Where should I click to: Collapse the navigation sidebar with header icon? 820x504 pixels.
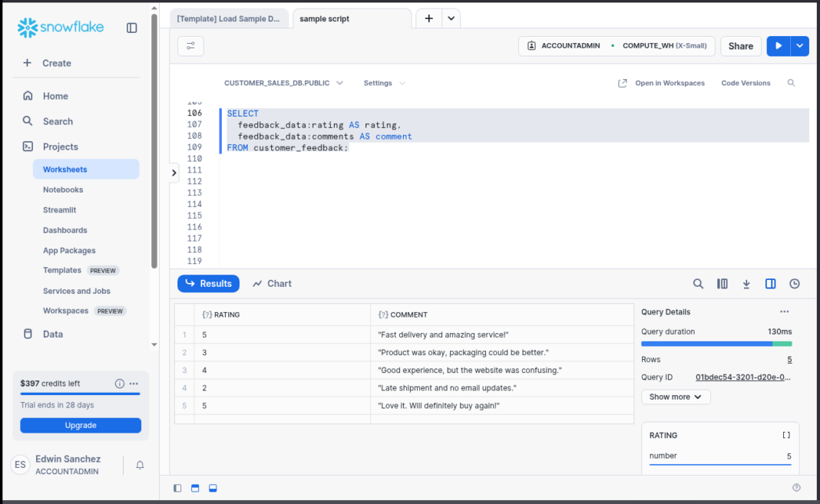click(131, 28)
